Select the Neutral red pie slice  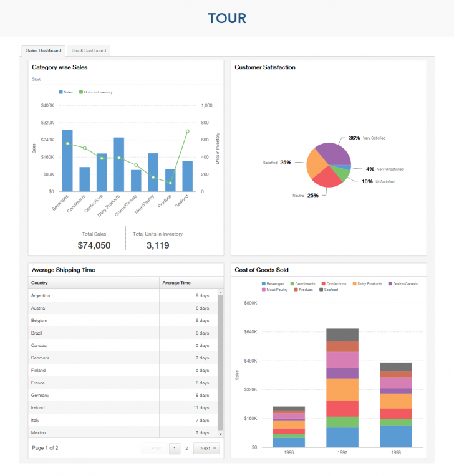pos(327,178)
